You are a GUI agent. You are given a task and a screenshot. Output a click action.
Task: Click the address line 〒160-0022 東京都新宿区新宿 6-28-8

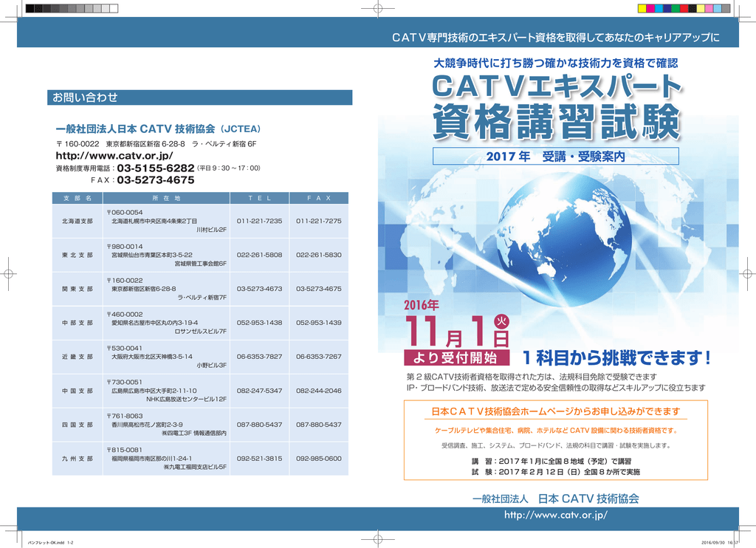[x=157, y=144]
